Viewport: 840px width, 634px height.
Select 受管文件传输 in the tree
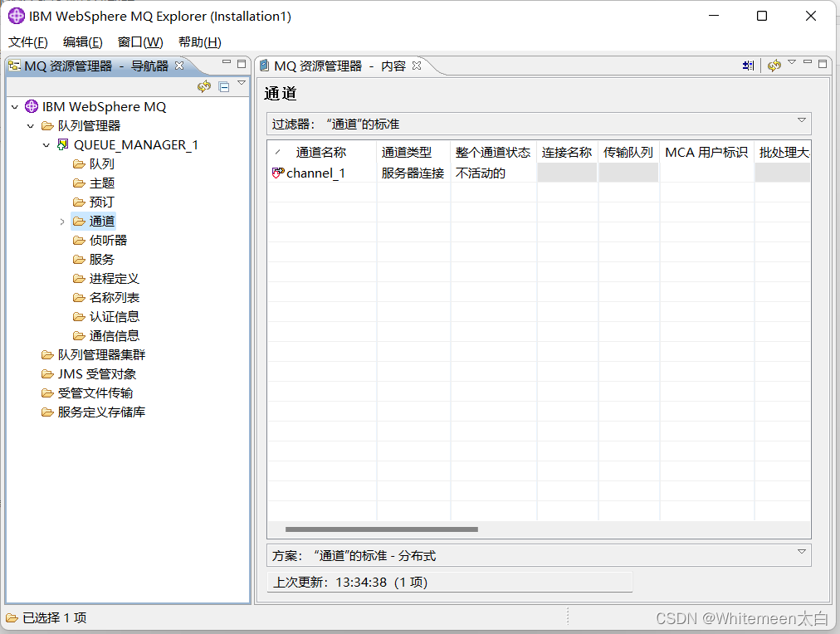(x=95, y=393)
